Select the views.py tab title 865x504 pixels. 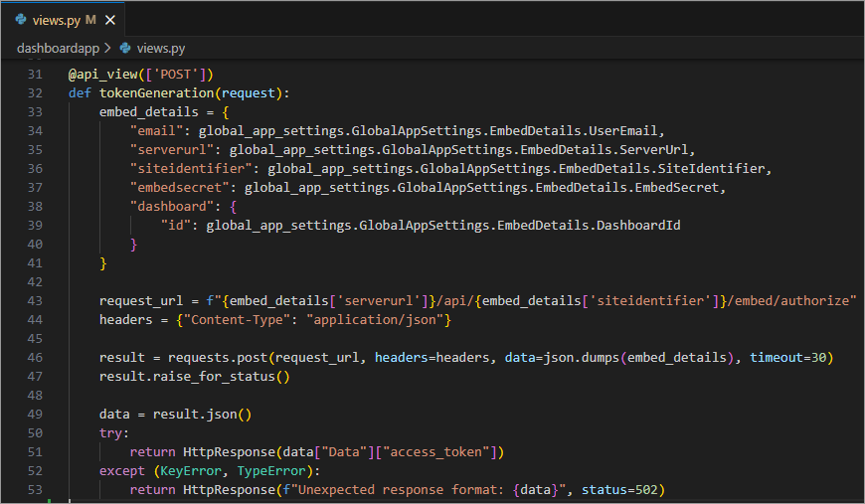[x=56, y=20]
